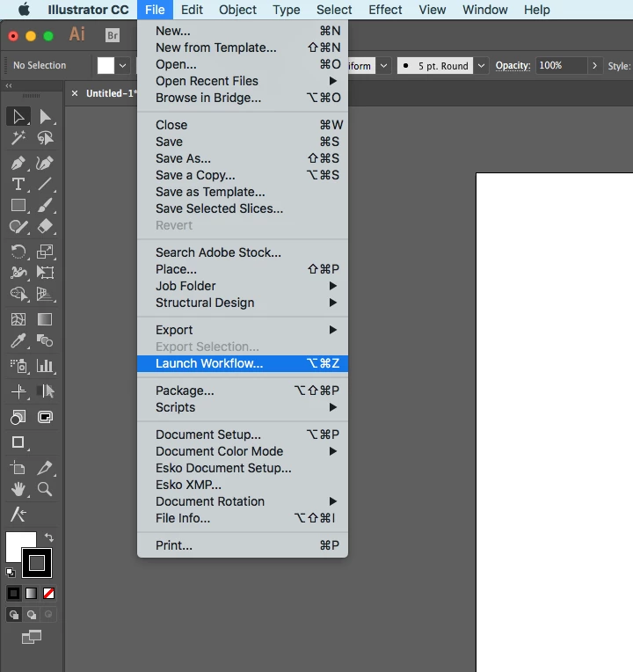This screenshot has width=633, height=672.
Task: Collapse the tools panel double-arrow
Action: (9, 85)
